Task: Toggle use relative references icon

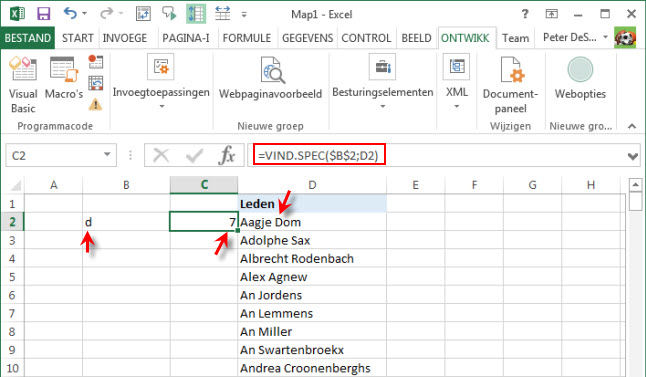Action: pyautogui.click(x=96, y=83)
